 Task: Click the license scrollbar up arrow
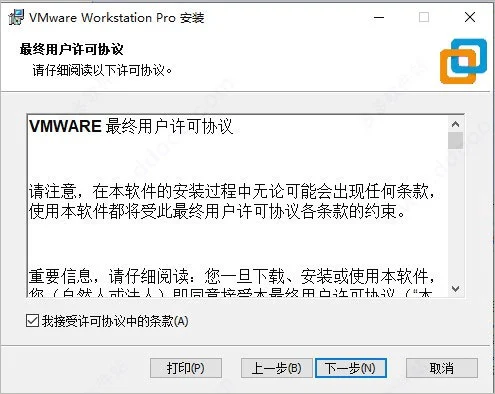pyautogui.click(x=455, y=124)
